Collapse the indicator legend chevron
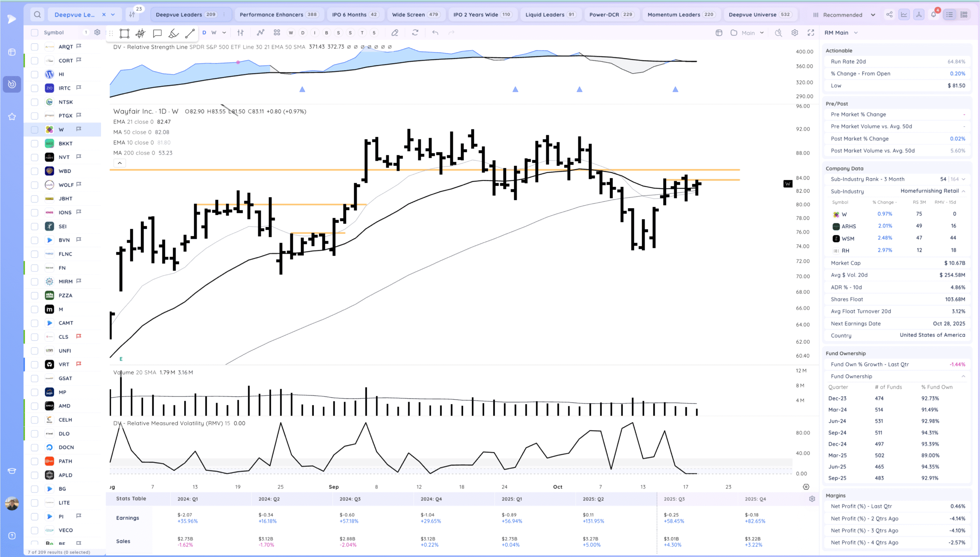This screenshot has width=980, height=557. (x=120, y=163)
